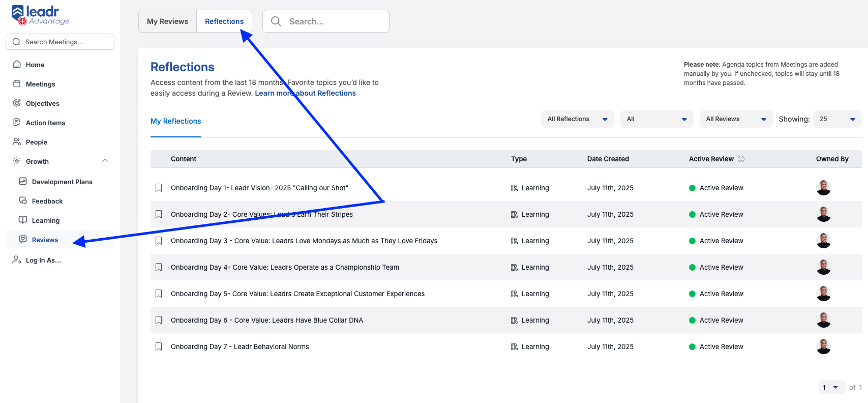This screenshot has height=403, width=868.
Task: Click the Meetings calendar icon
Action: click(x=17, y=83)
